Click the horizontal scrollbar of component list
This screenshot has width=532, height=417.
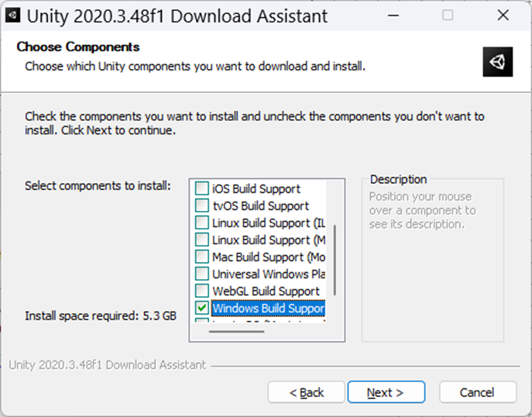pyautogui.click(x=236, y=332)
